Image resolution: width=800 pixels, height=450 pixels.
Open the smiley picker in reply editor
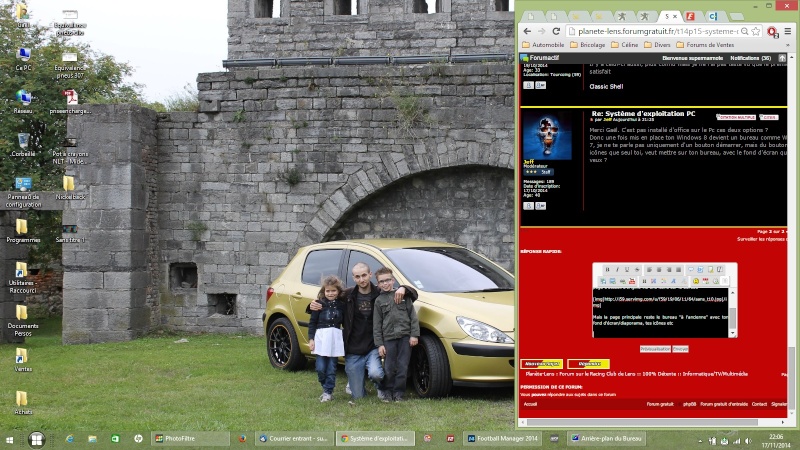(696, 281)
